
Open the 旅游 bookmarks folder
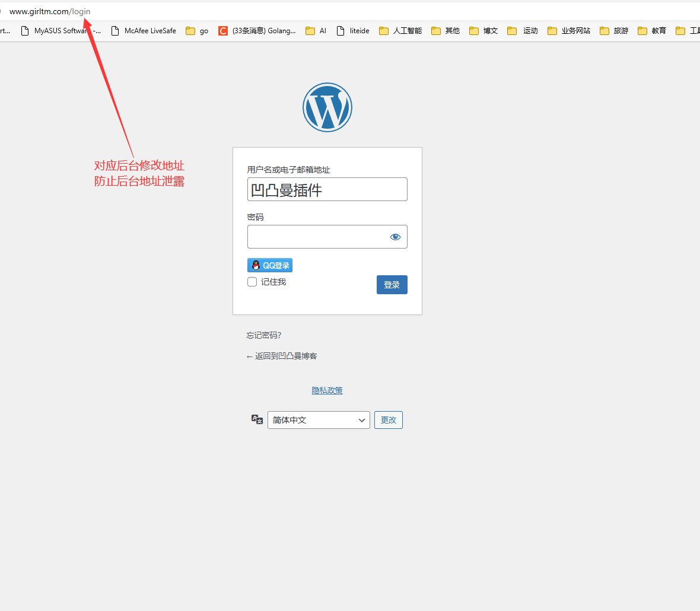tap(614, 31)
